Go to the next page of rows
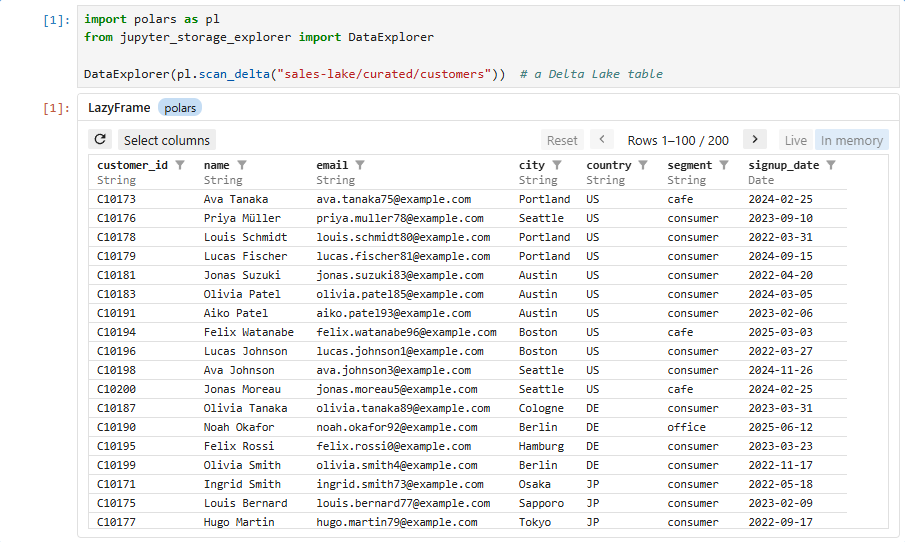Viewport: 905px width, 542px height. tap(754, 140)
